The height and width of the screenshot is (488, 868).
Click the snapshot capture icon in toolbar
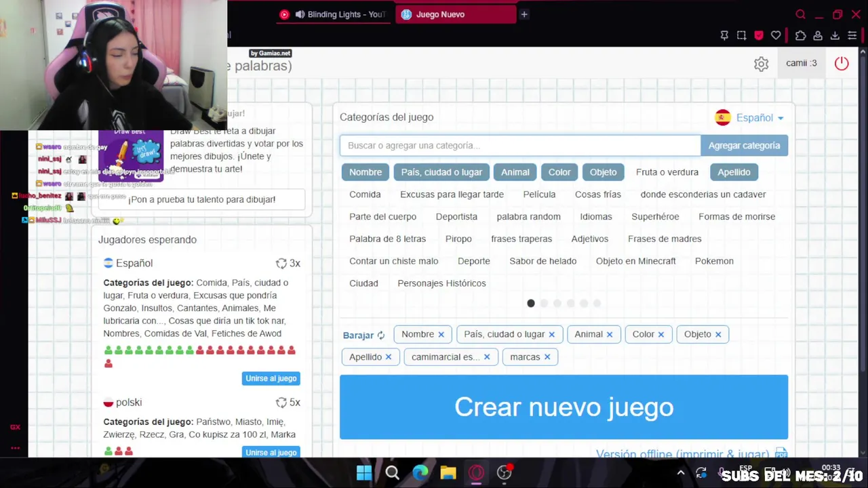[x=741, y=35]
